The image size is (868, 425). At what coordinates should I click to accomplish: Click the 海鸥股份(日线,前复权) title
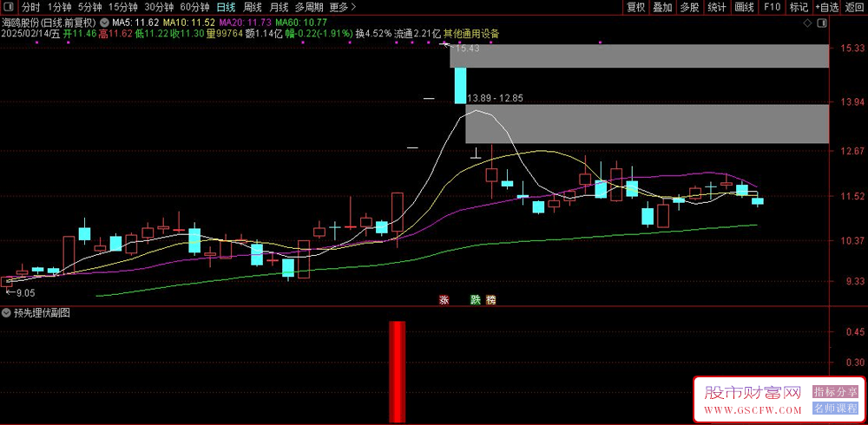coord(49,23)
